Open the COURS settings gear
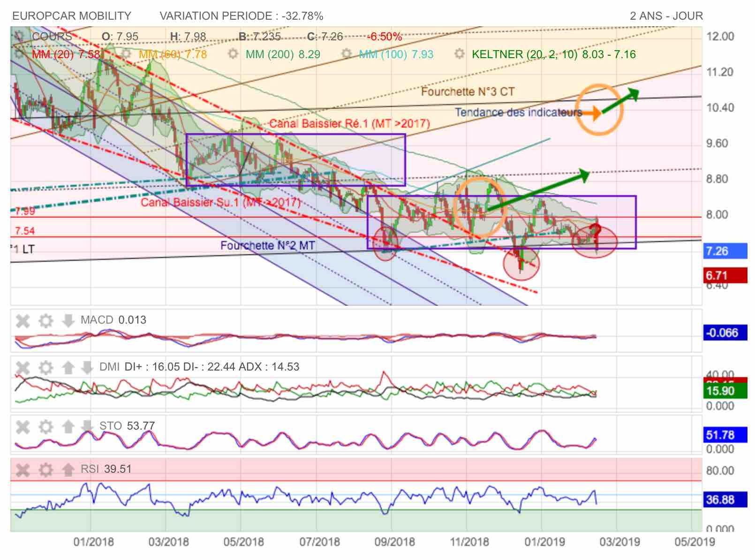This screenshot has height=560, width=755. tap(19, 36)
